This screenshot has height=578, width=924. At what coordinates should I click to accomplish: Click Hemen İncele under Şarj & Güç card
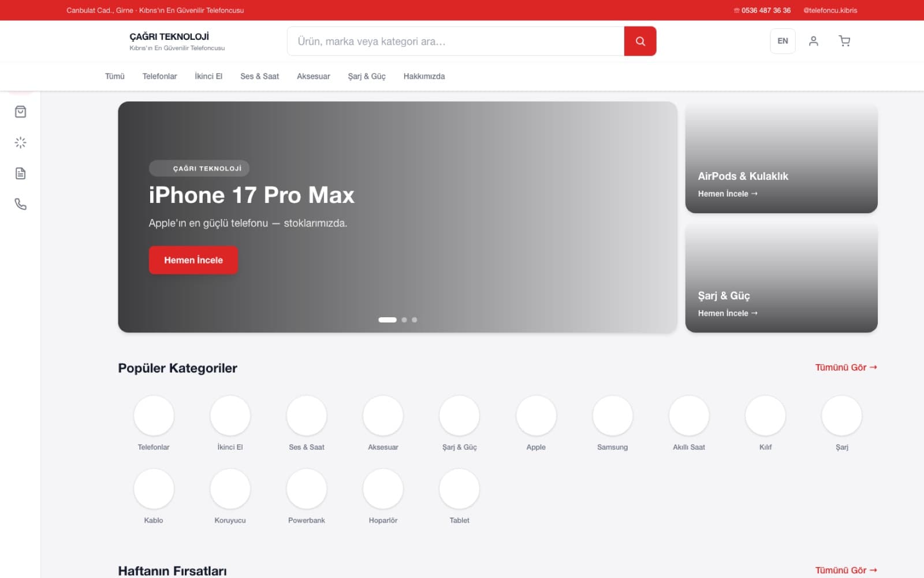point(728,313)
